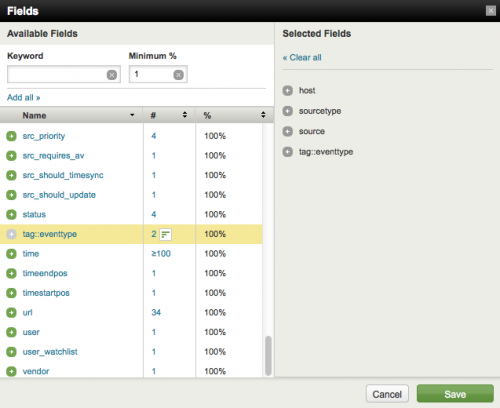
Task: Click the user_watchlist field link
Action: (50, 352)
